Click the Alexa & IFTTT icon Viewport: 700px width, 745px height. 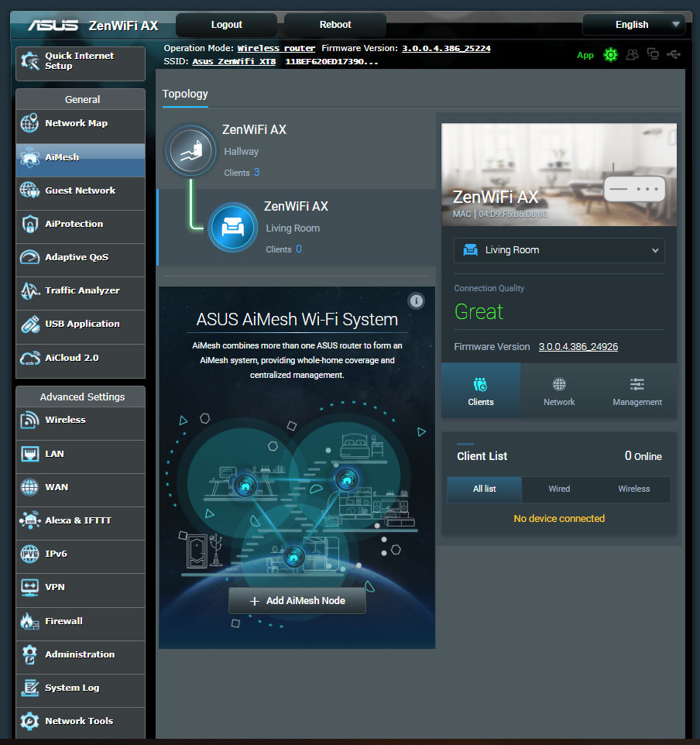29,520
